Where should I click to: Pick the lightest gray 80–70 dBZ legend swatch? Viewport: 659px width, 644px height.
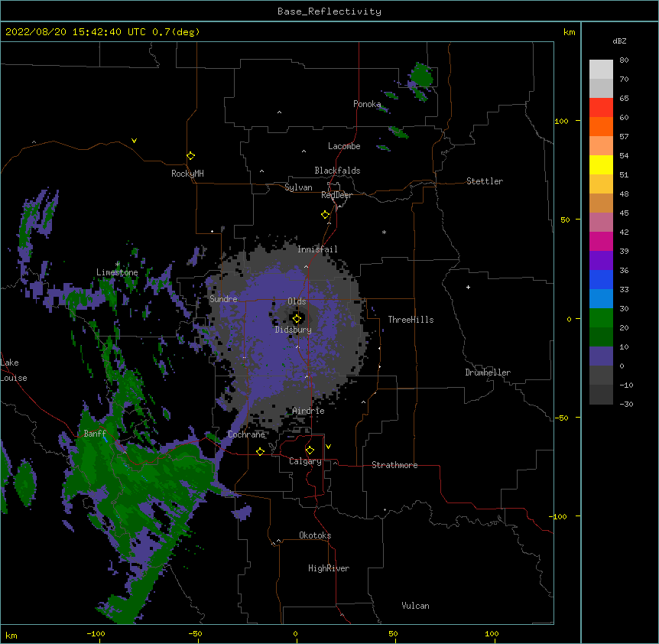pos(601,70)
